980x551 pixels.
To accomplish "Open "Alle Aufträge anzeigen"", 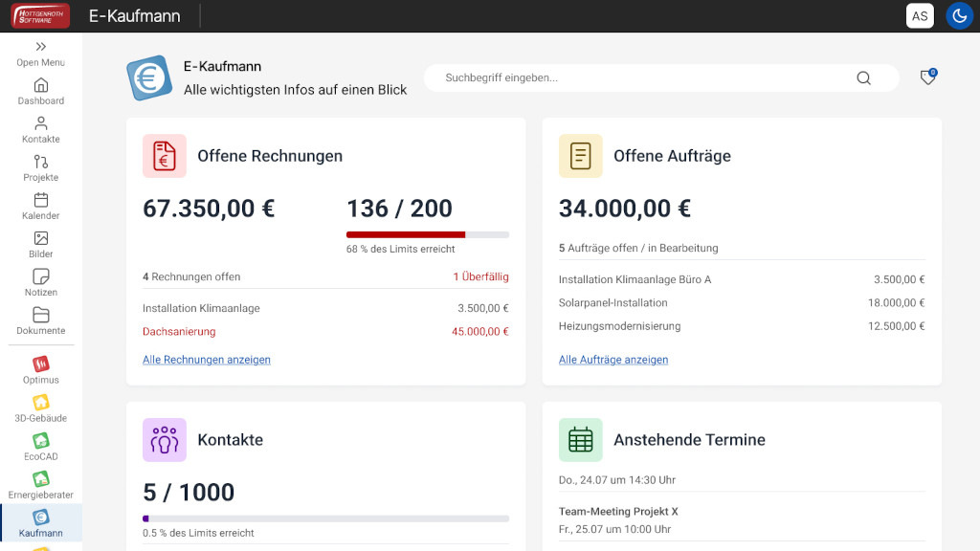I will coord(613,359).
